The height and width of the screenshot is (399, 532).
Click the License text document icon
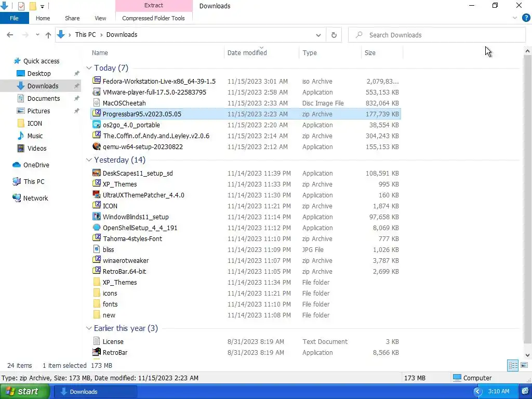(97, 341)
